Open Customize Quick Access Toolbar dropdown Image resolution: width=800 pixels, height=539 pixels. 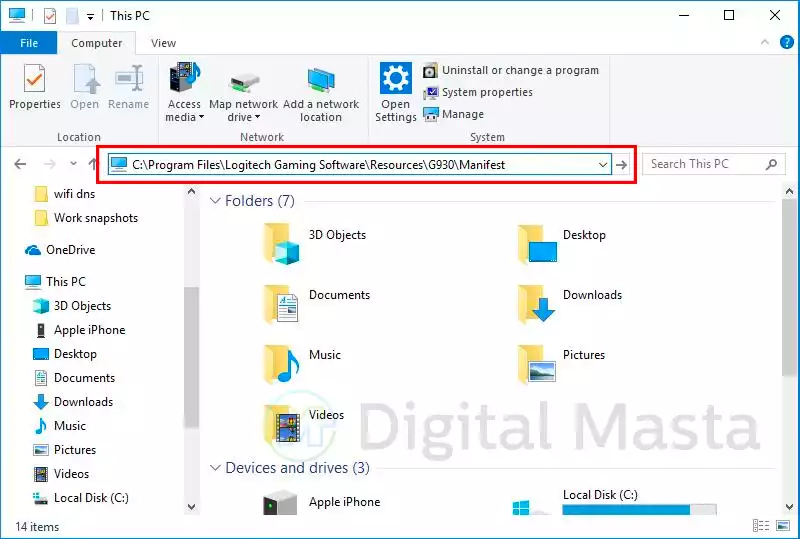point(90,17)
